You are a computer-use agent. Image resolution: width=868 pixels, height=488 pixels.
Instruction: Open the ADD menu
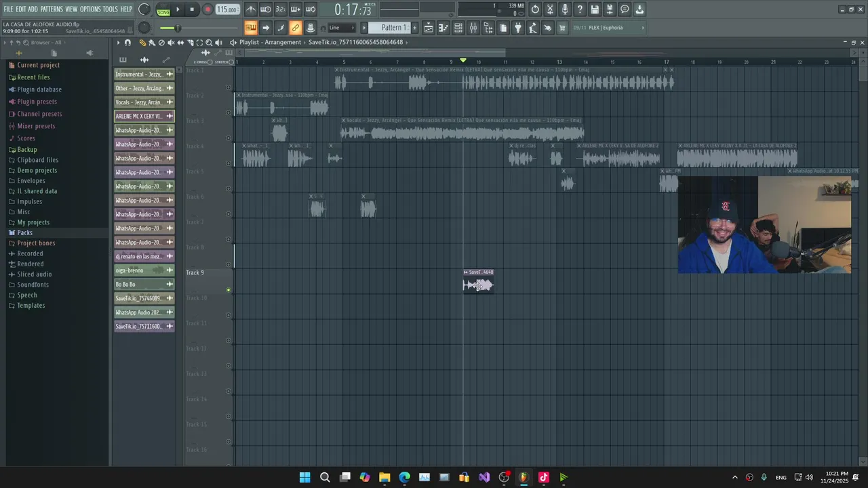(x=33, y=9)
